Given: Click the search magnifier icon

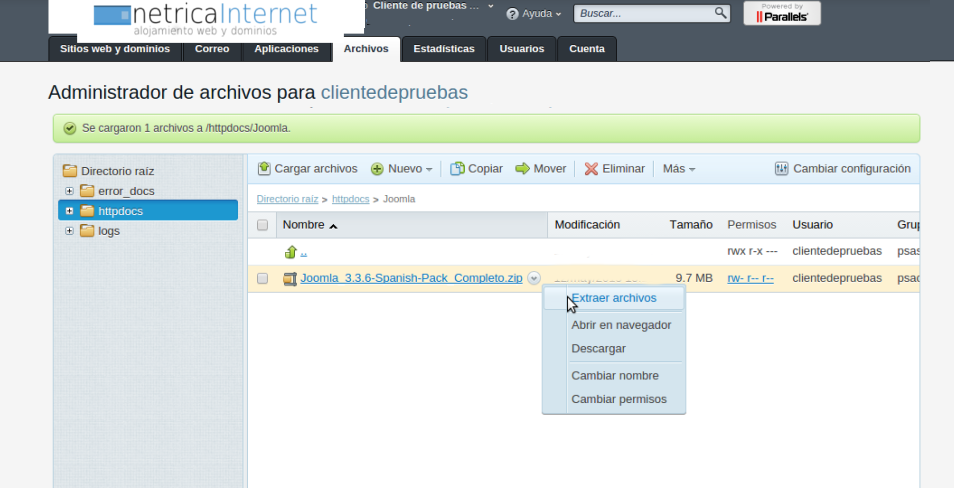Looking at the screenshot, I should click(x=721, y=13).
